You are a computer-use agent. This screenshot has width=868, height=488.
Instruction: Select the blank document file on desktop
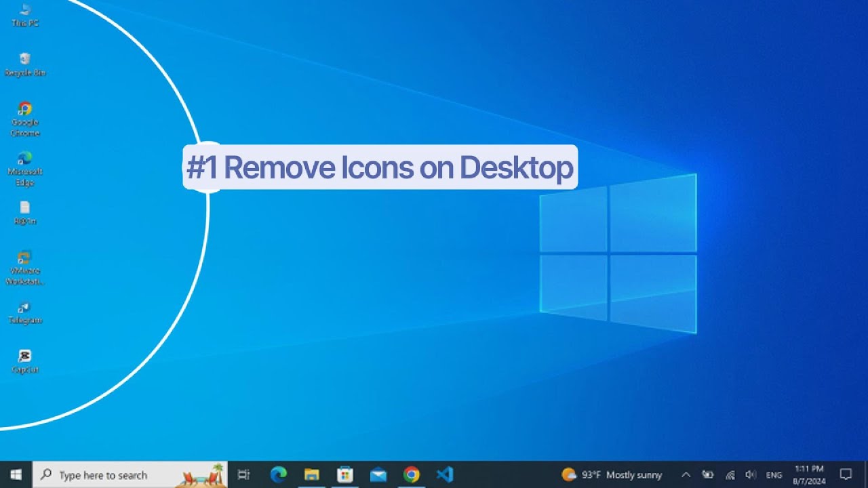click(25, 213)
